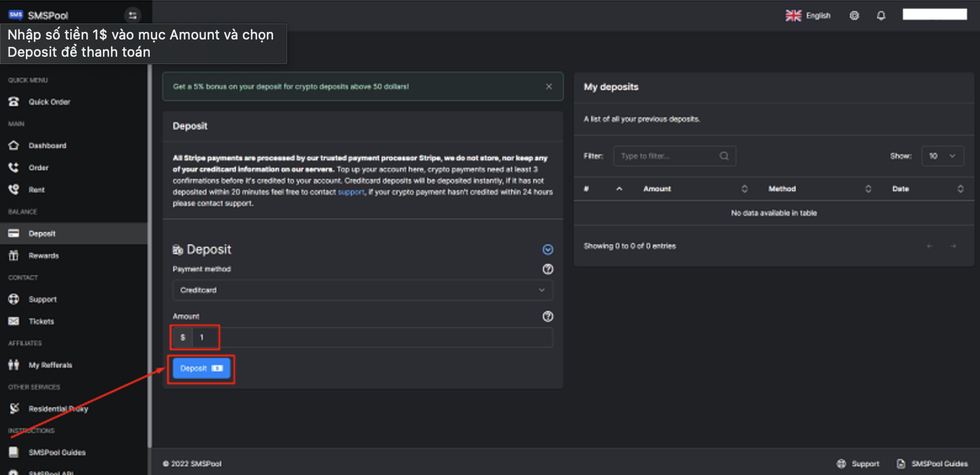Open the settings gear icon in header
Viewport: 980px width, 475px height.
point(854,15)
